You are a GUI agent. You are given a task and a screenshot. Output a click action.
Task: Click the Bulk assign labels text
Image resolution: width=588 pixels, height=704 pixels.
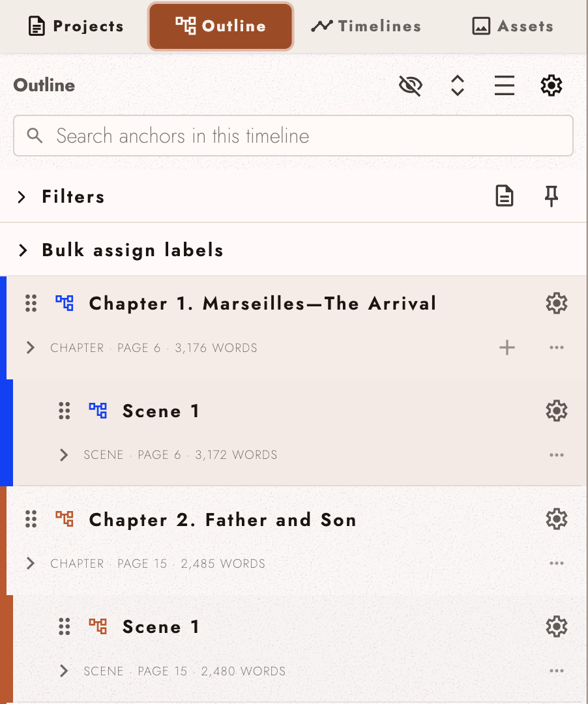click(132, 250)
